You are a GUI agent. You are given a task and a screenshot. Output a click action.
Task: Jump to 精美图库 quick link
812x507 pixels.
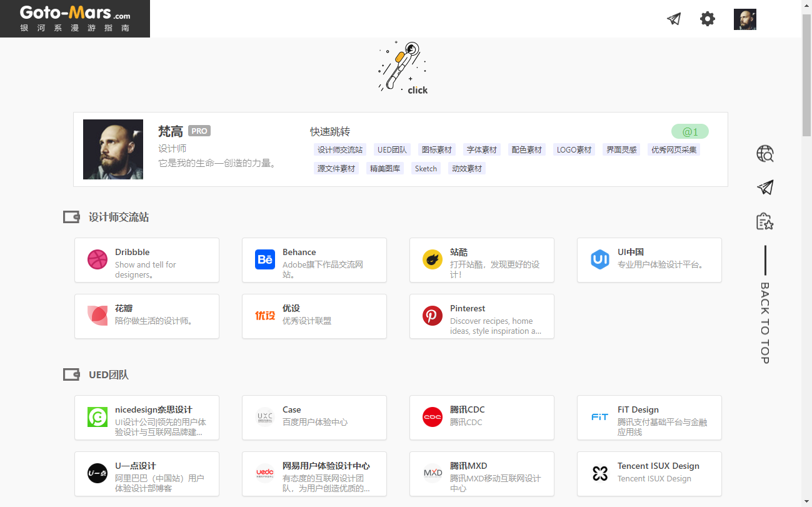tap(385, 169)
